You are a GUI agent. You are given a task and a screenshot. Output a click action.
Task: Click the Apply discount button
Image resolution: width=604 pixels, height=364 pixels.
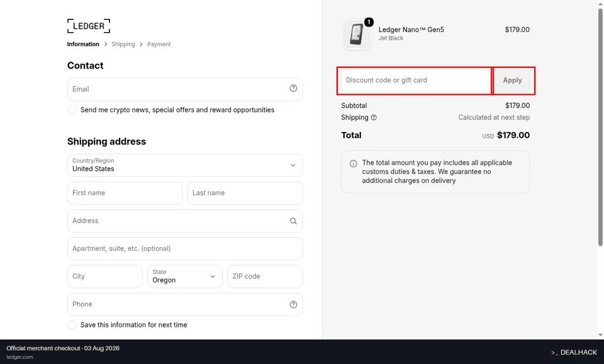point(512,80)
